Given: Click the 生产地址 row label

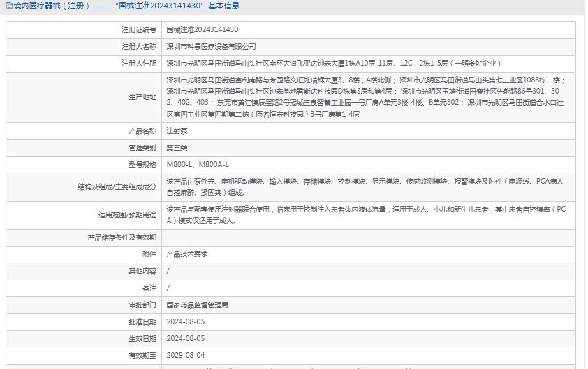Looking at the screenshot, I should tap(142, 97).
